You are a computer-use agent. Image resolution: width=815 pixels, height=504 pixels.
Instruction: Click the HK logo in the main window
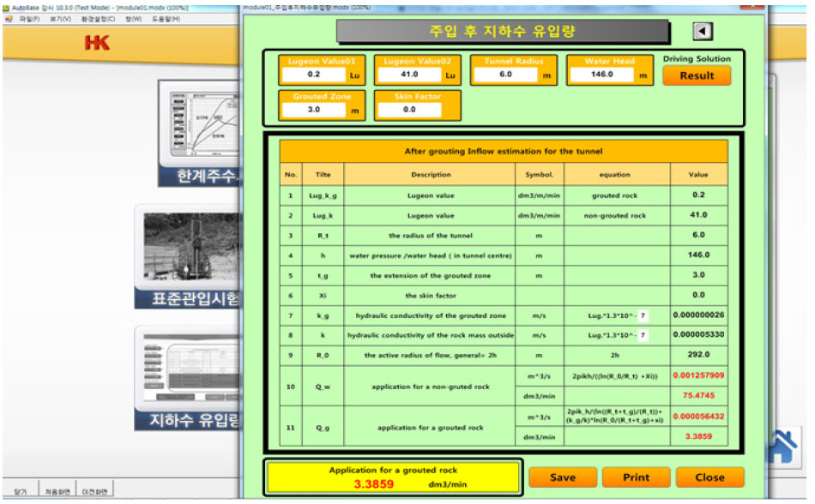click(x=97, y=43)
